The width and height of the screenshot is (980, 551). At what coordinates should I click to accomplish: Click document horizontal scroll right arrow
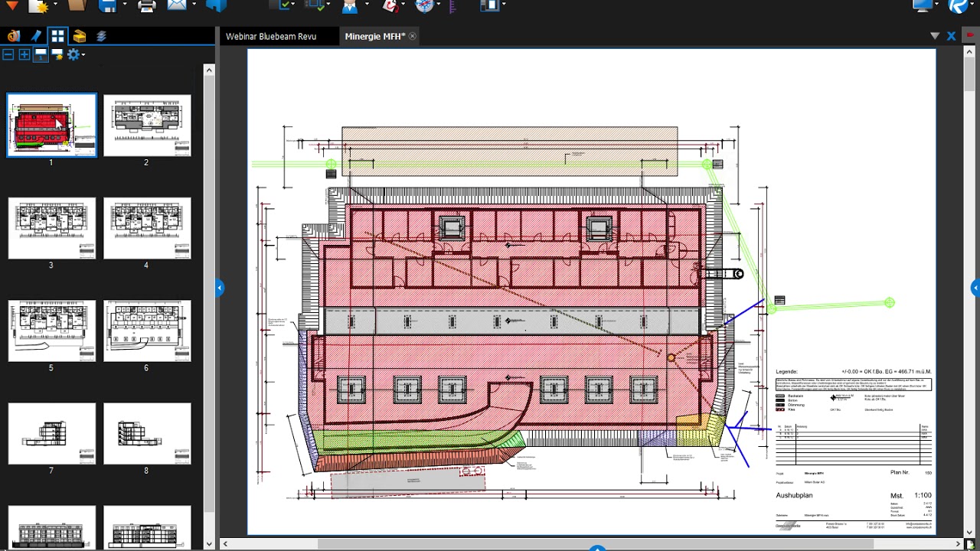click(x=958, y=544)
